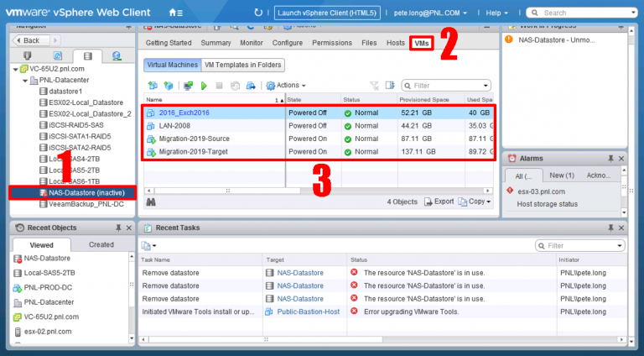Toggle VM Templates in Folders view
Viewport: 644px width, 356px height.
point(242,65)
